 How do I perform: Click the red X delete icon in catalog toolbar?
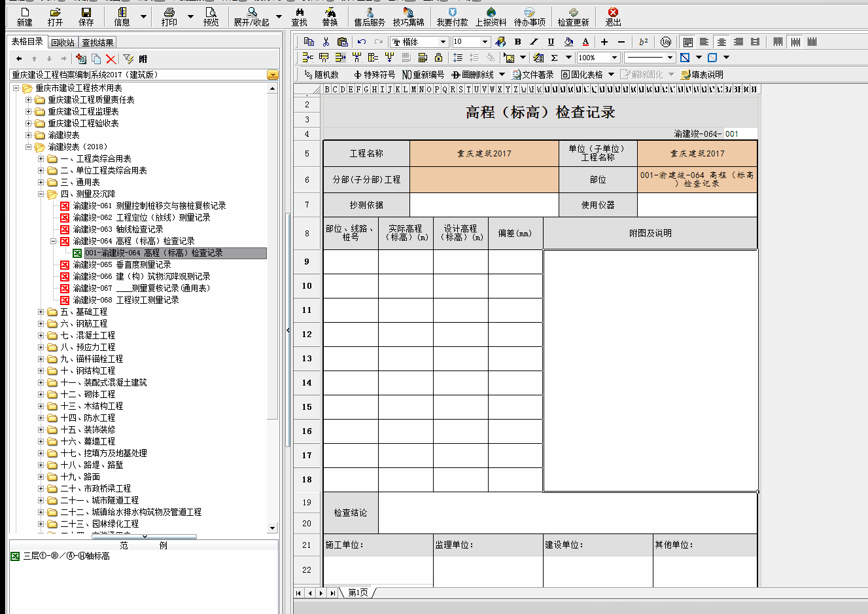pos(111,59)
